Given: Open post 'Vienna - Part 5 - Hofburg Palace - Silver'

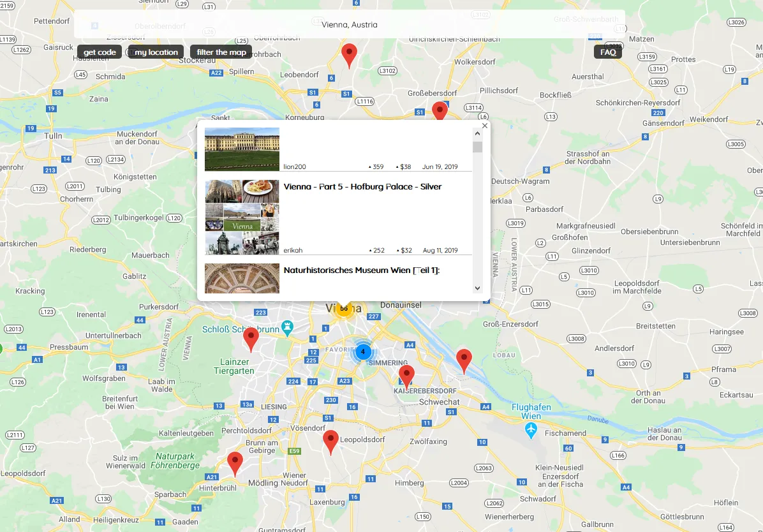Looking at the screenshot, I should pos(362,187).
